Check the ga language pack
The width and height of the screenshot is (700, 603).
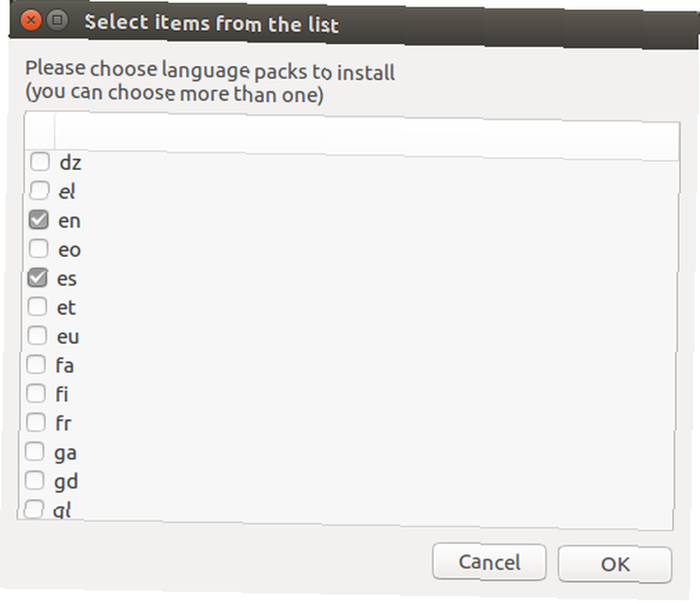(35, 451)
